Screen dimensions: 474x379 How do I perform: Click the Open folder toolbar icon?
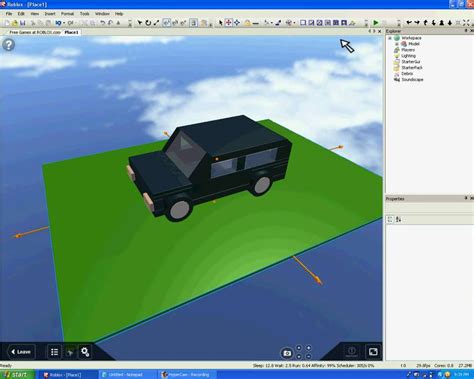tap(15, 23)
